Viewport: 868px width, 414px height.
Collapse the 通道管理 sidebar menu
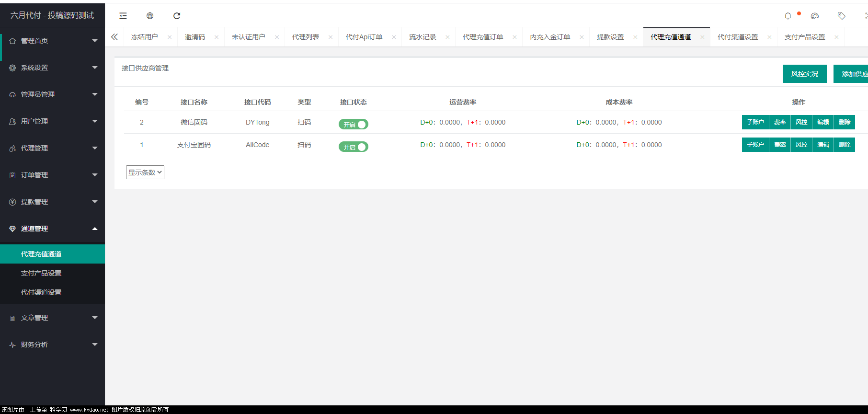pyautogui.click(x=52, y=229)
